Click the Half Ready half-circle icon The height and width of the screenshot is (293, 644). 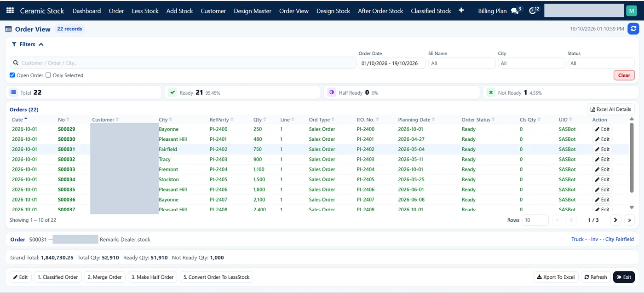tap(332, 92)
